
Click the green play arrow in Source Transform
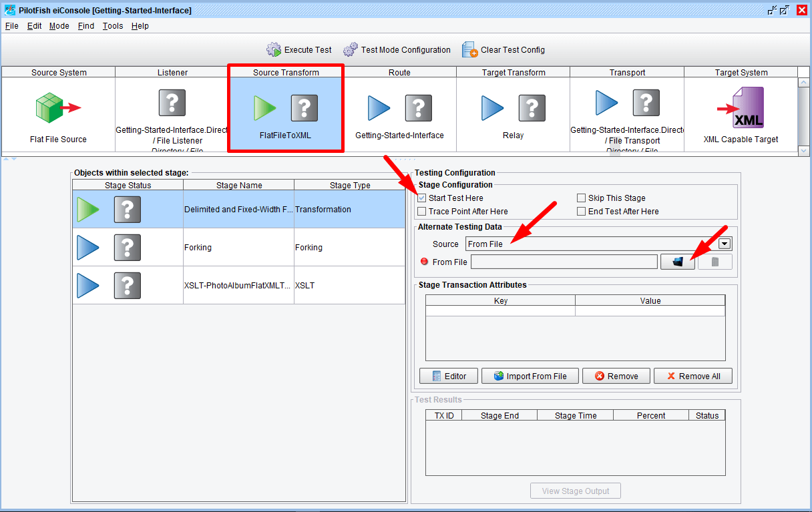point(265,107)
